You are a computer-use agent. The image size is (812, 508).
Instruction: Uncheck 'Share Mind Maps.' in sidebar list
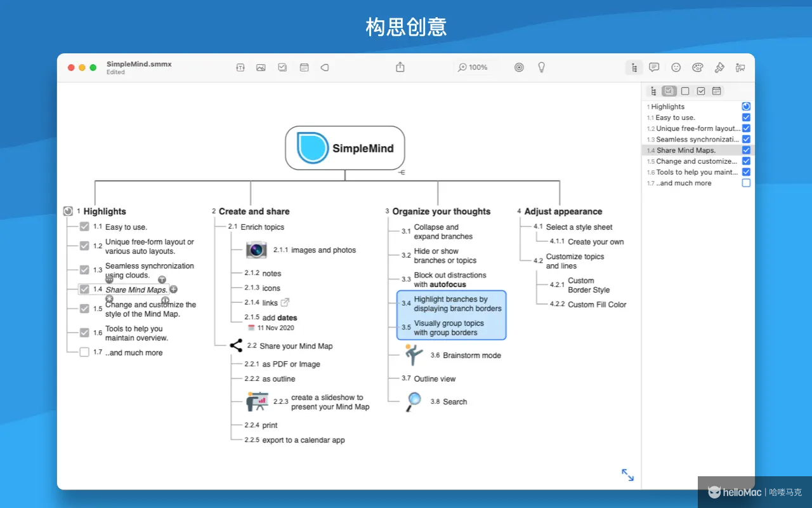[x=746, y=150]
